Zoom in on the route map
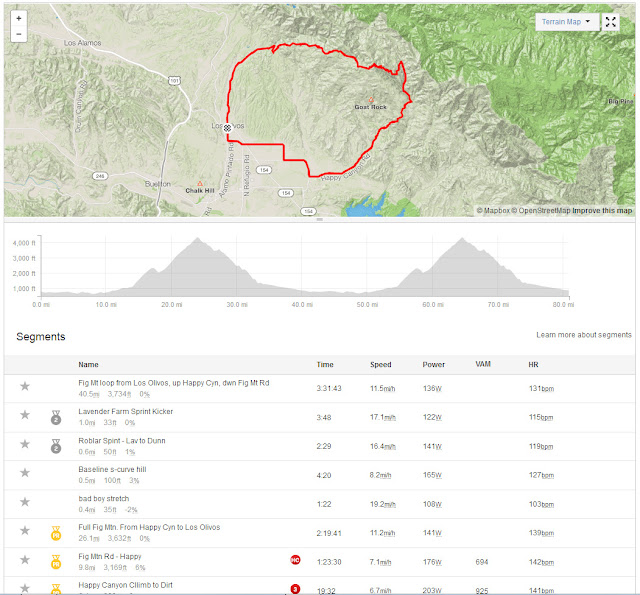 [x=18, y=18]
